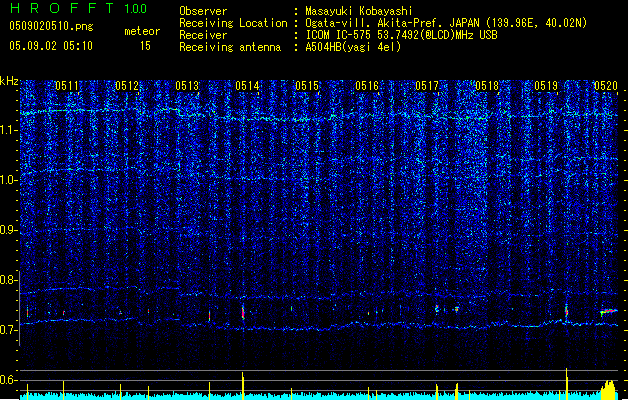The height and width of the screenshot is (400, 629).
Task: Click the Receiving antenna label
Action: (230, 47)
